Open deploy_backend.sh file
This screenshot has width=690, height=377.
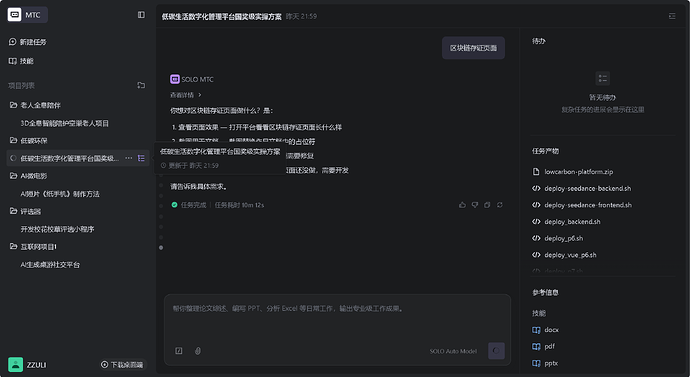pos(572,222)
